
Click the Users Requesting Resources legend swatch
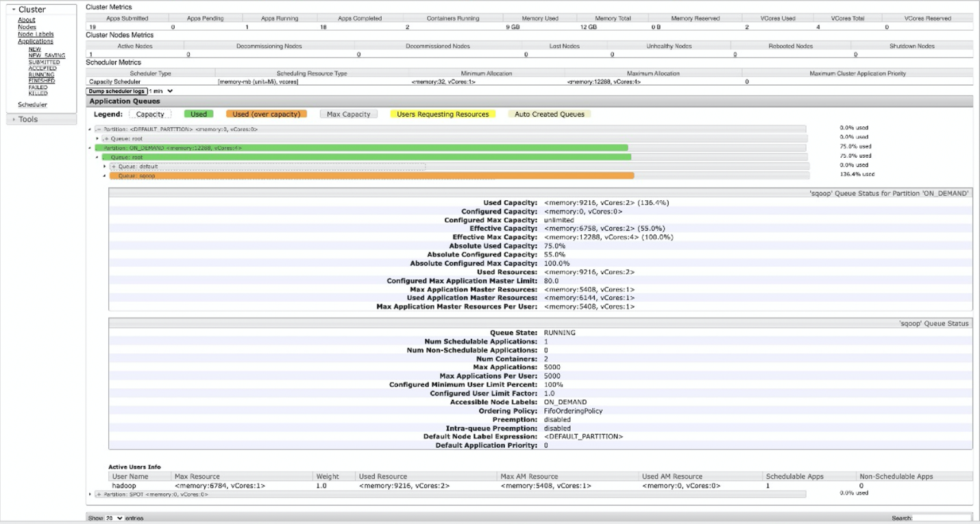pos(443,115)
